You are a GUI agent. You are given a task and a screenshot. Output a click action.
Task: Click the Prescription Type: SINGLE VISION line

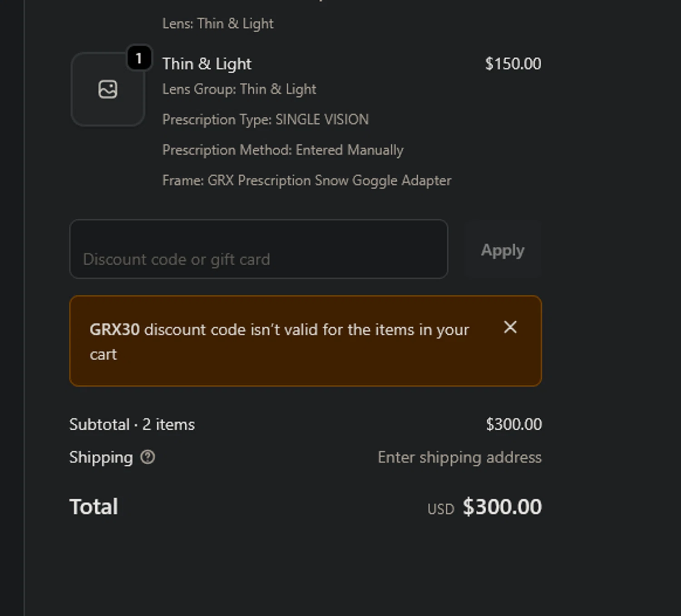pos(265,120)
